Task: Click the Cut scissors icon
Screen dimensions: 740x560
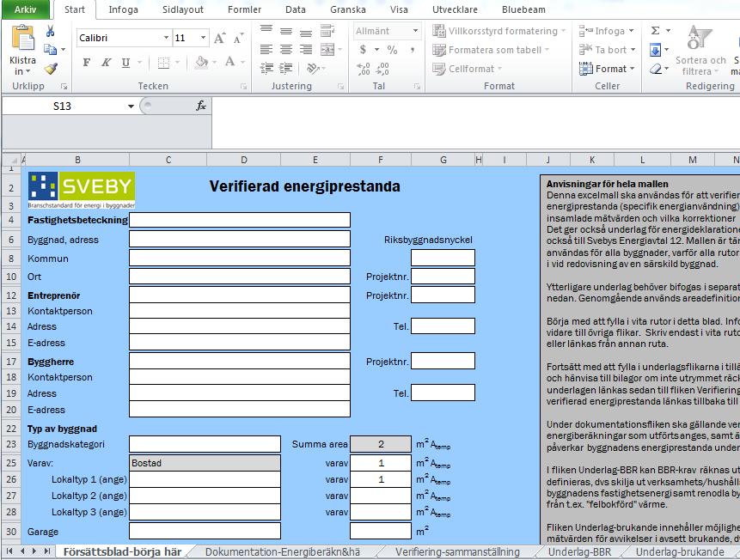Action: click(50, 31)
